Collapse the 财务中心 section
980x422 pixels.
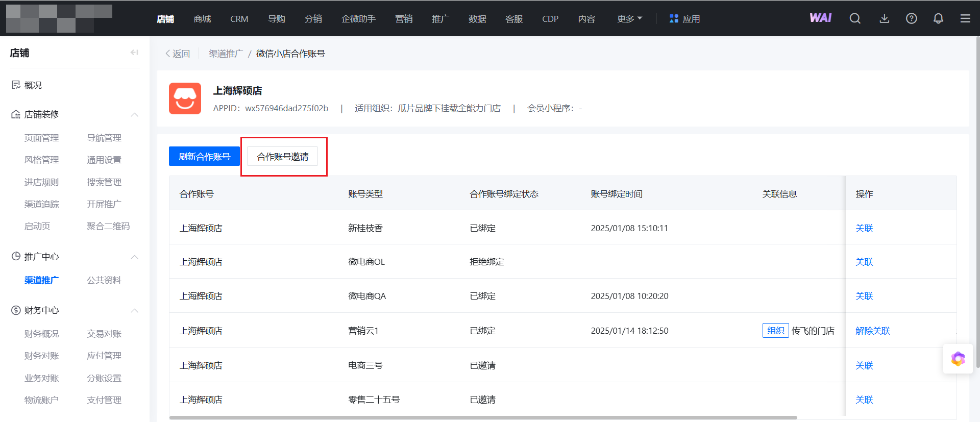(135, 310)
